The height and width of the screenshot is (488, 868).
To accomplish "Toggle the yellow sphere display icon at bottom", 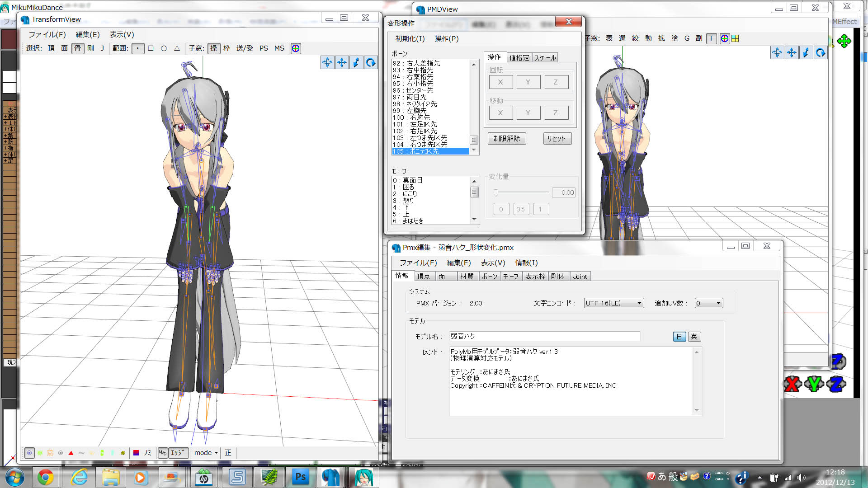I will [x=123, y=453].
